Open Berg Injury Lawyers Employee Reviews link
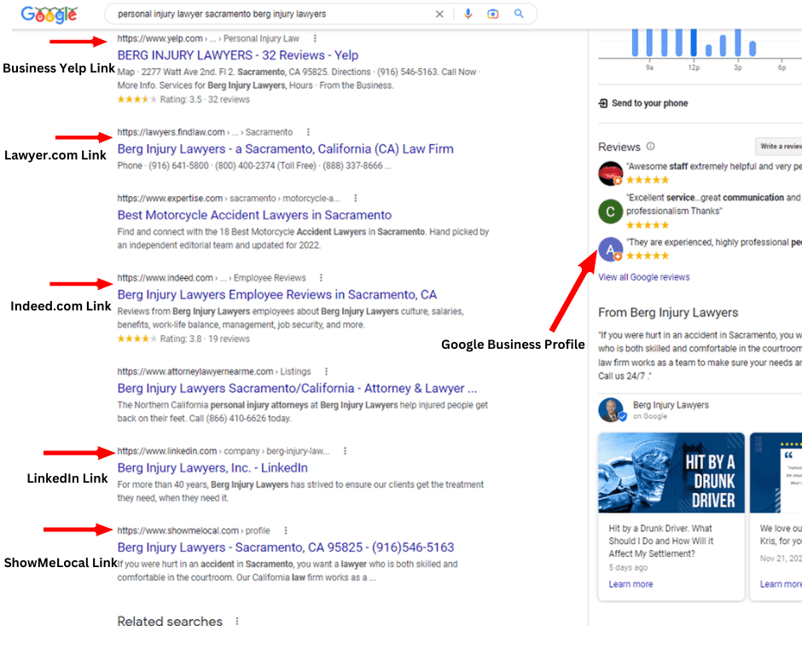 click(x=276, y=294)
